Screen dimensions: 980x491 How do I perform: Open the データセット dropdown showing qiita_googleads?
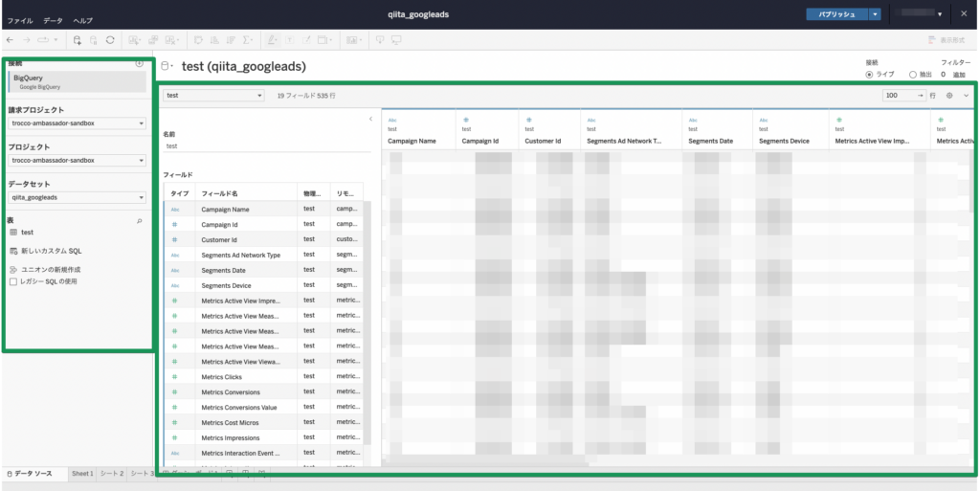75,198
